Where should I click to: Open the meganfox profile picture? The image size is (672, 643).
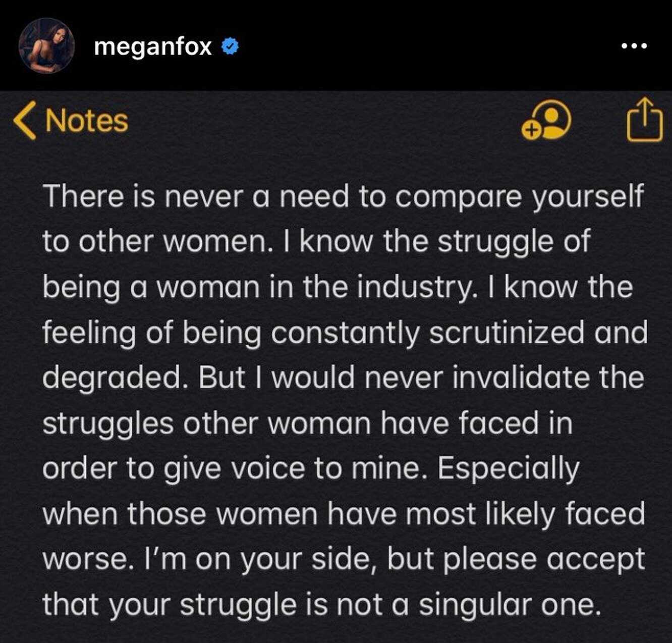(x=47, y=46)
